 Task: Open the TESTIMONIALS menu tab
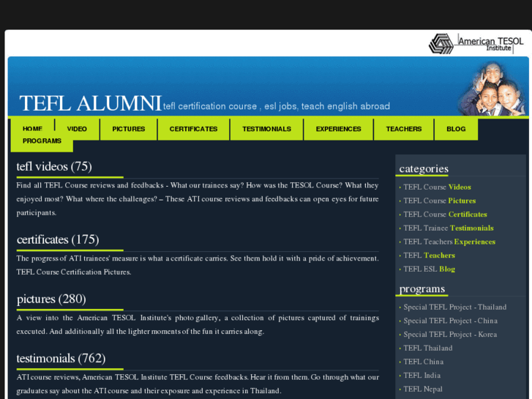(266, 129)
